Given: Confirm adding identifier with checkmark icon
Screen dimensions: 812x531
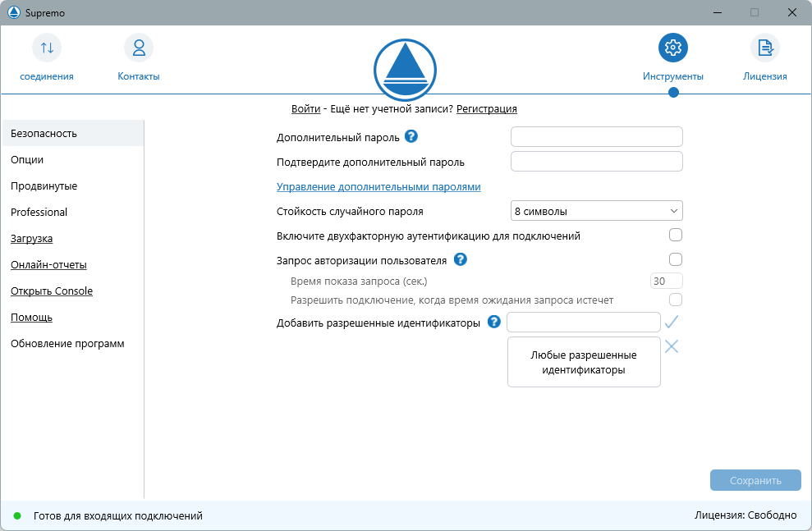Looking at the screenshot, I should pyautogui.click(x=672, y=322).
